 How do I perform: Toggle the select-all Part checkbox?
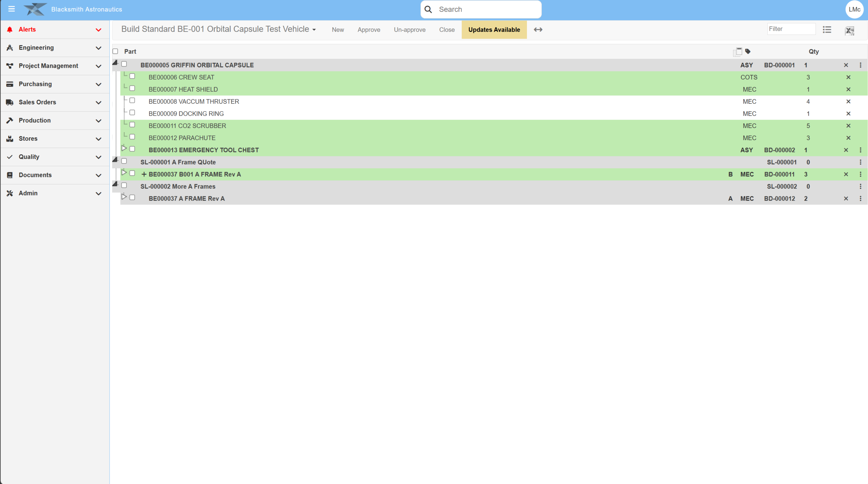coord(115,51)
